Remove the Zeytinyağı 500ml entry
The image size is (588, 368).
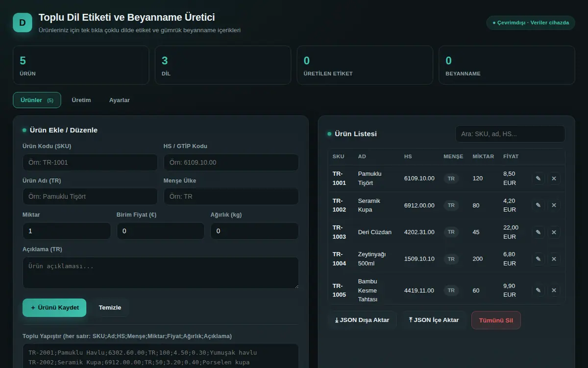554,259
